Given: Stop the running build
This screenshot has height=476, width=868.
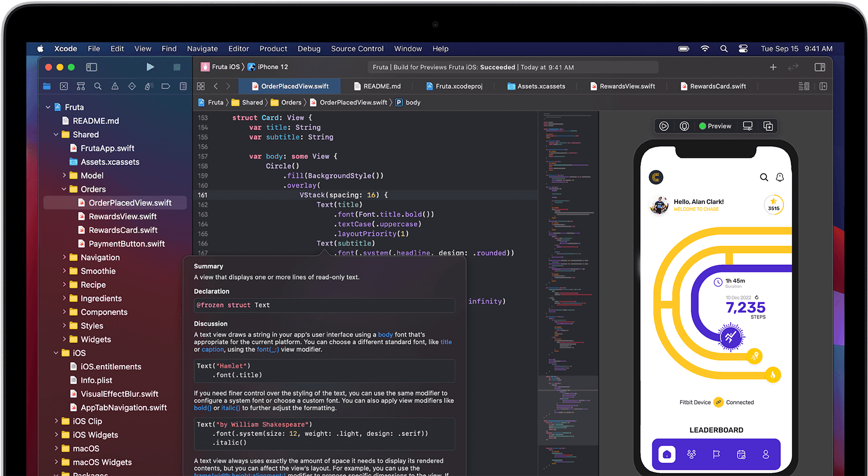Looking at the screenshot, I should (x=177, y=67).
